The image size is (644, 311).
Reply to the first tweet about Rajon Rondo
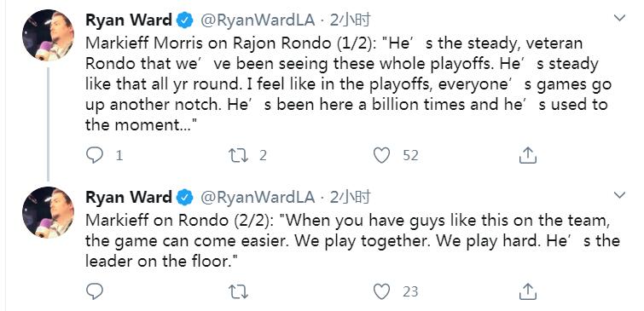(95, 155)
